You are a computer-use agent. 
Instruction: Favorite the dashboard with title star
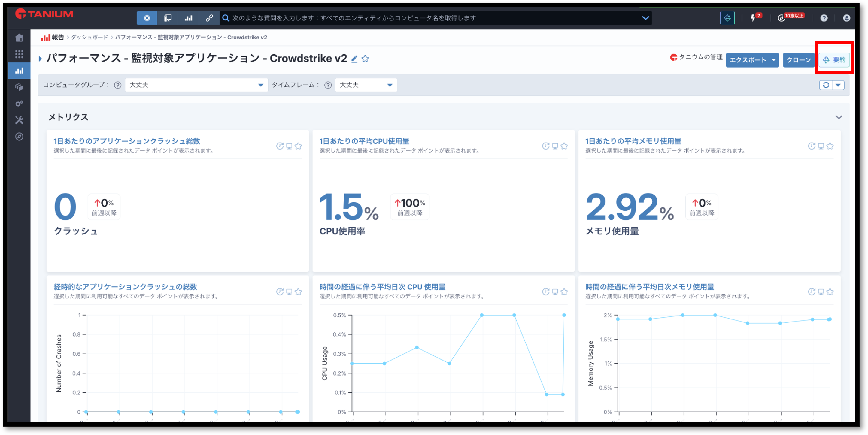365,59
